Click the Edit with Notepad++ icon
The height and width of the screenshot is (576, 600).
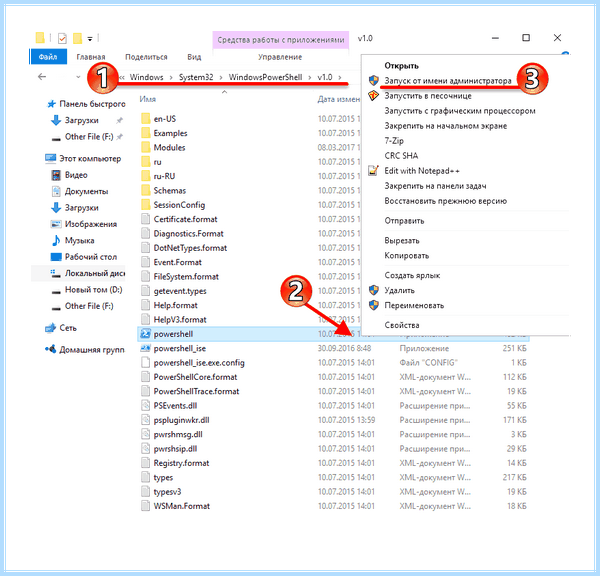tap(373, 171)
